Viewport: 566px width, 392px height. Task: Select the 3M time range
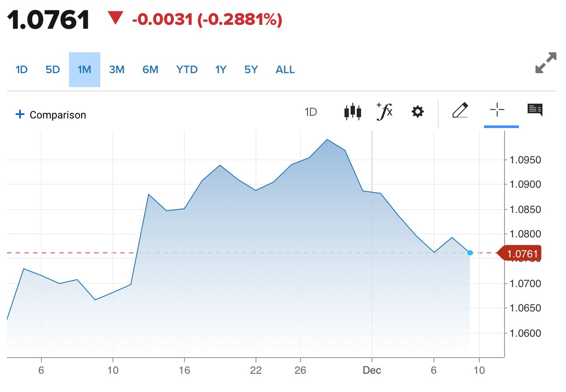[117, 70]
